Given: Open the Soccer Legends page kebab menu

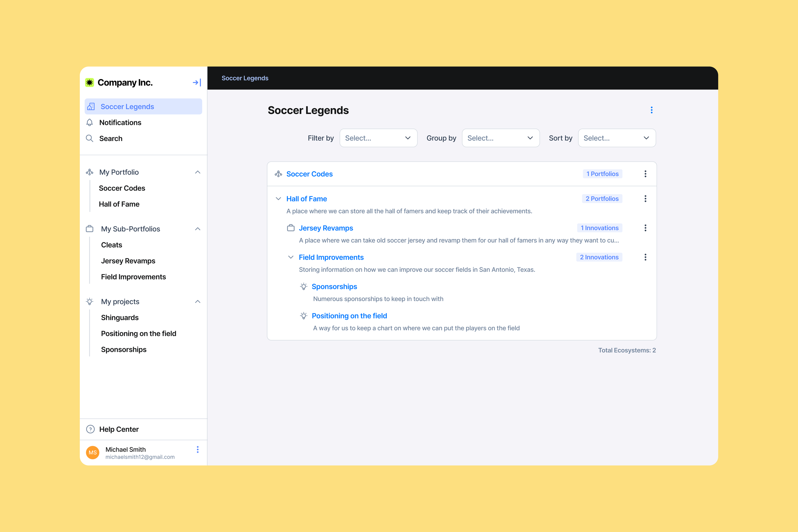Looking at the screenshot, I should (x=651, y=110).
